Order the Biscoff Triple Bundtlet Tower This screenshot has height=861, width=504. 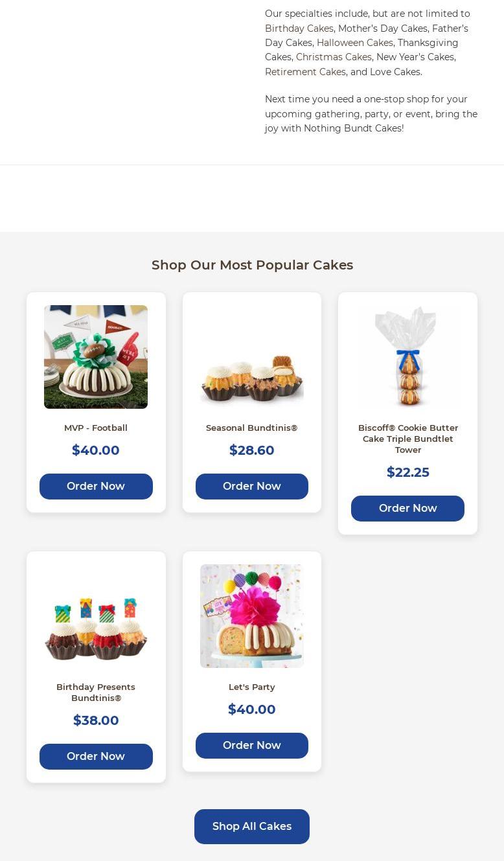pos(407,509)
